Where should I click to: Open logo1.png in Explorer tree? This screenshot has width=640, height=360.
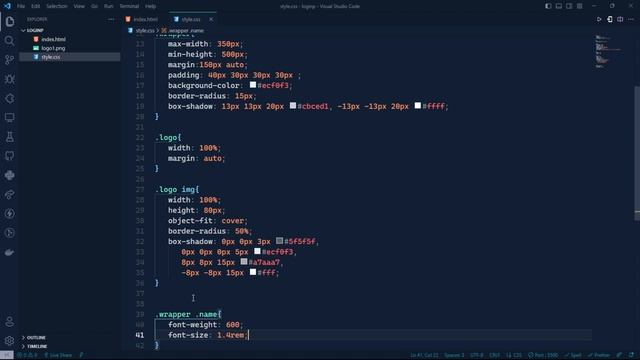(53, 48)
